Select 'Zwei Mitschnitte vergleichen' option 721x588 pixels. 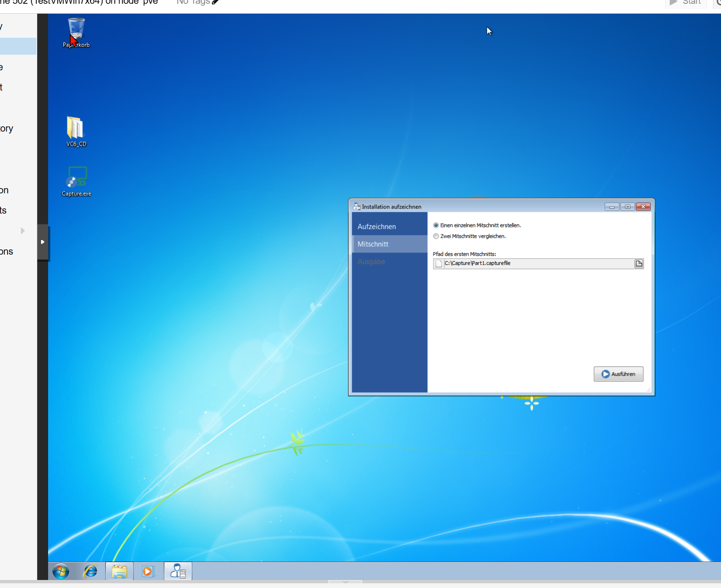coord(469,236)
